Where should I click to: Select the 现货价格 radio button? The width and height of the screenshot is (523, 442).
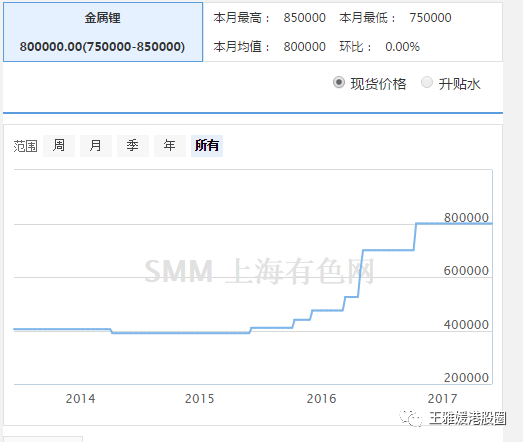(x=339, y=82)
